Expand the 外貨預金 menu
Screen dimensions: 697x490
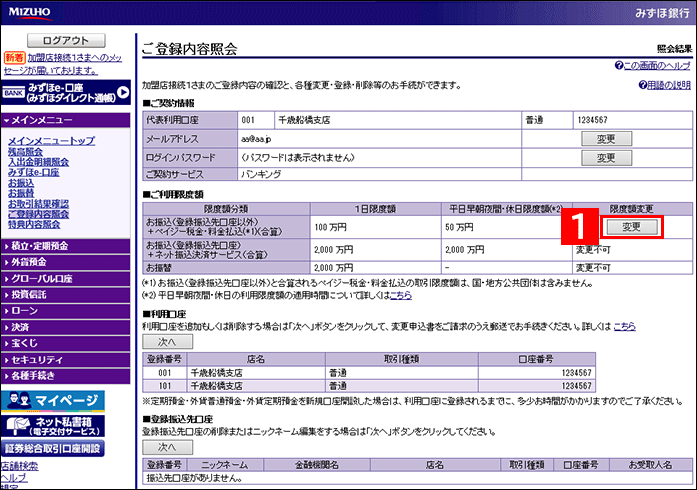(x=66, y=262)
